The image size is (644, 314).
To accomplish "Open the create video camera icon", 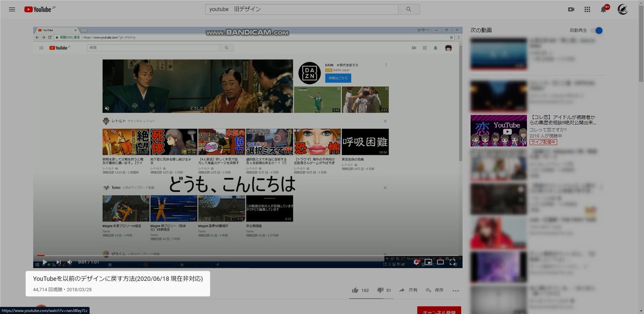I will [x=571, y=10].
